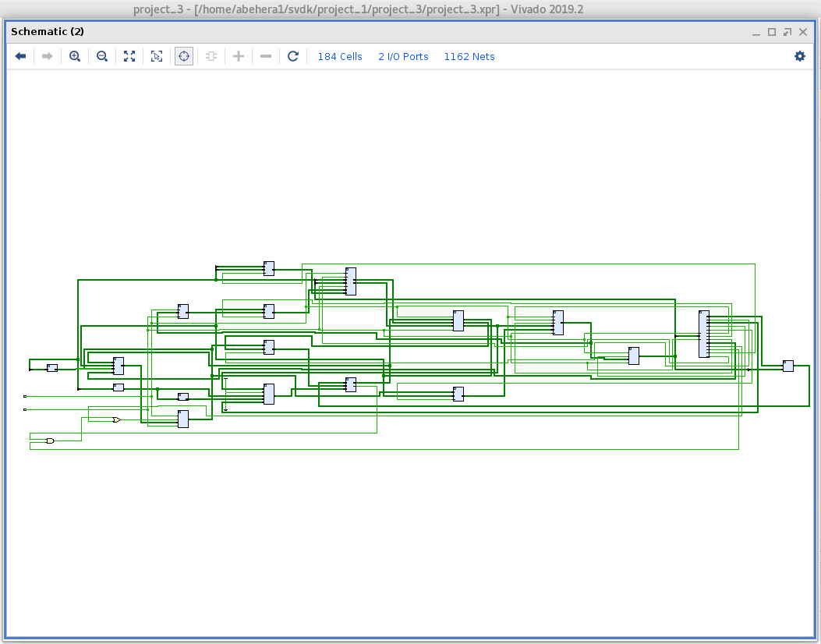This screenshot has width=821, height=644.
Task: Toggle the auto-fit selection crosshair button
Action: pos(184,56)
